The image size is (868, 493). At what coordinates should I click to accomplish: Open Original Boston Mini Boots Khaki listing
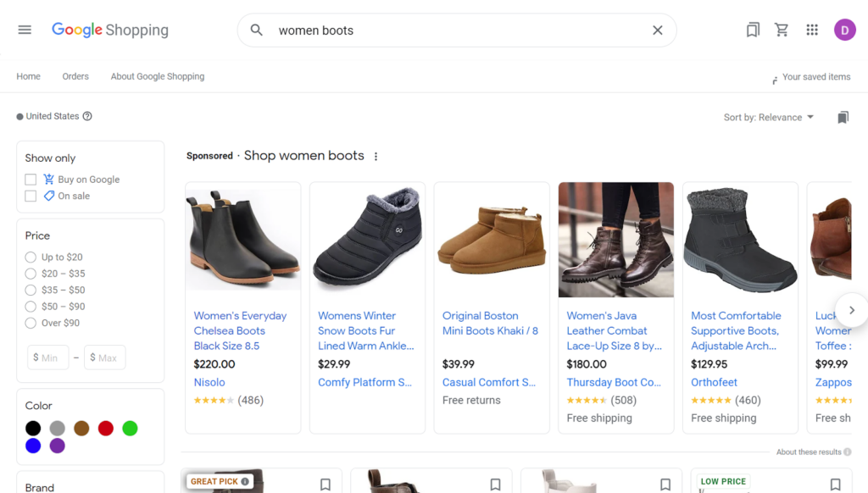[x=490, y=323]
